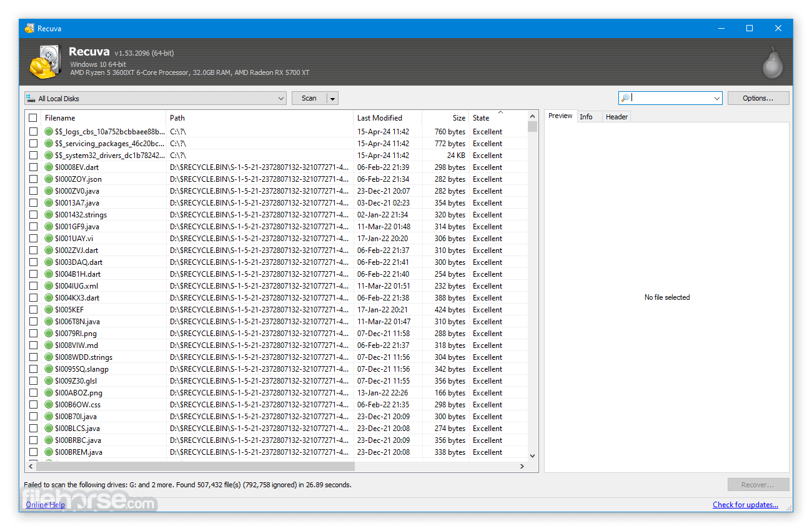
Task: Click green status icon for $I001432.strings
Action: (49, 215)
